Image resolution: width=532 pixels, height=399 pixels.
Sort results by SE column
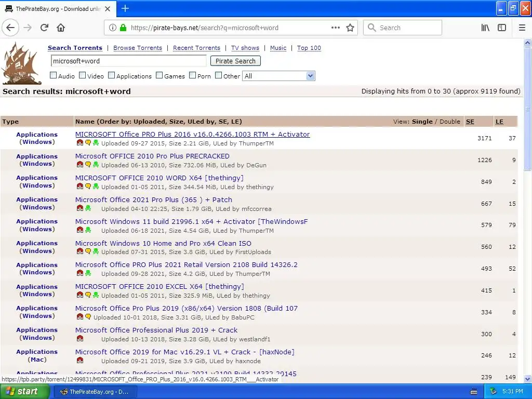pos(470,122)
